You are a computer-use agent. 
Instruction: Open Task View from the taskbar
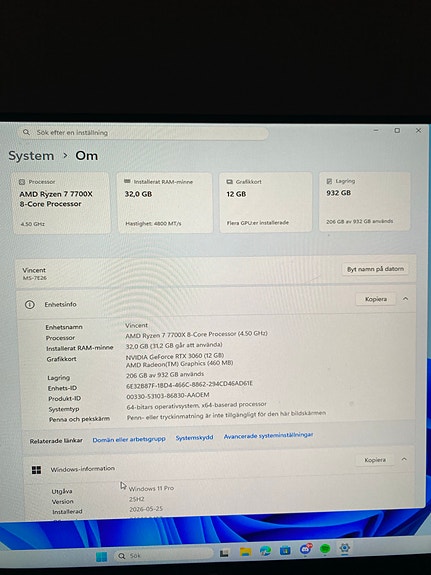pos(224,553)
